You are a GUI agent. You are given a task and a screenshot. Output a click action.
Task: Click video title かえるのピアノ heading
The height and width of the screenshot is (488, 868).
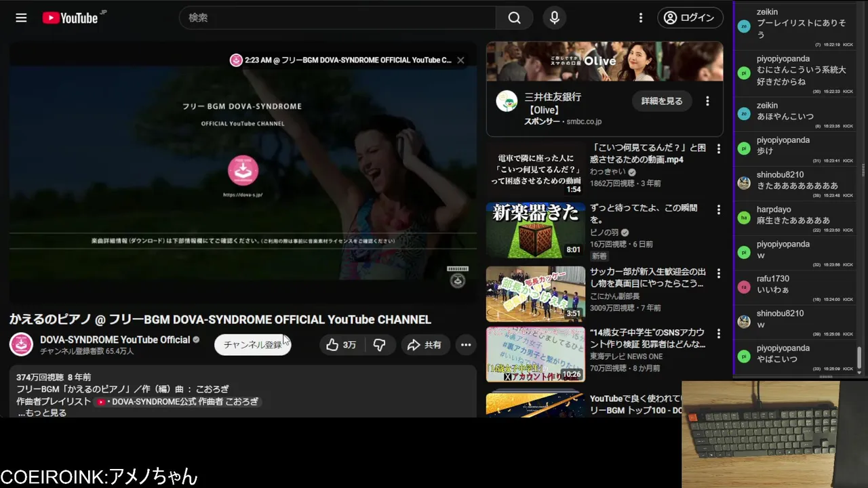(x=220, y=319)
